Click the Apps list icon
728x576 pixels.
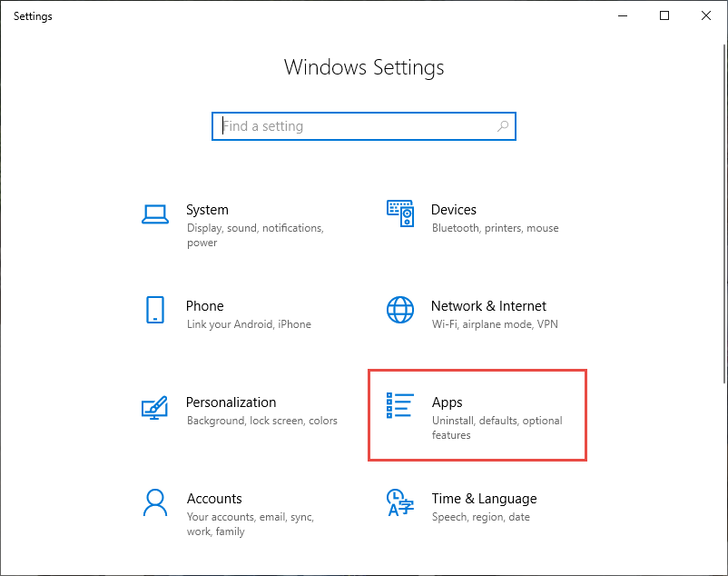click(x=400, y=406)
